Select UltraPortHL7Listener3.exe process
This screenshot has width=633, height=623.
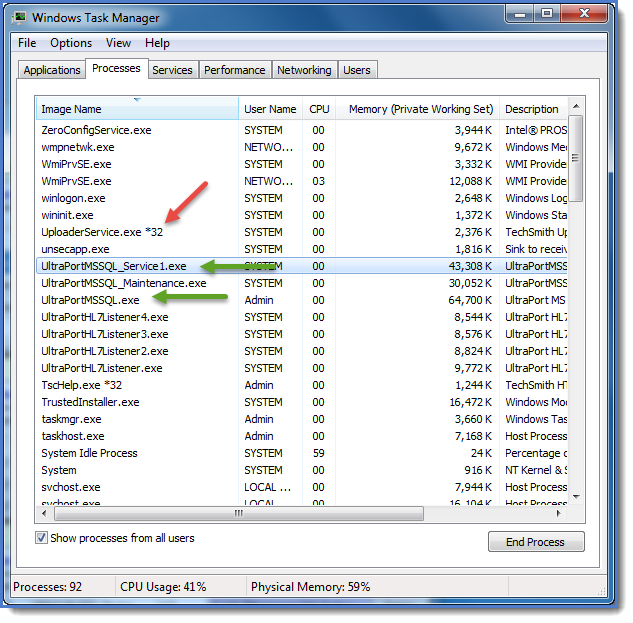[x=302, y=334]
